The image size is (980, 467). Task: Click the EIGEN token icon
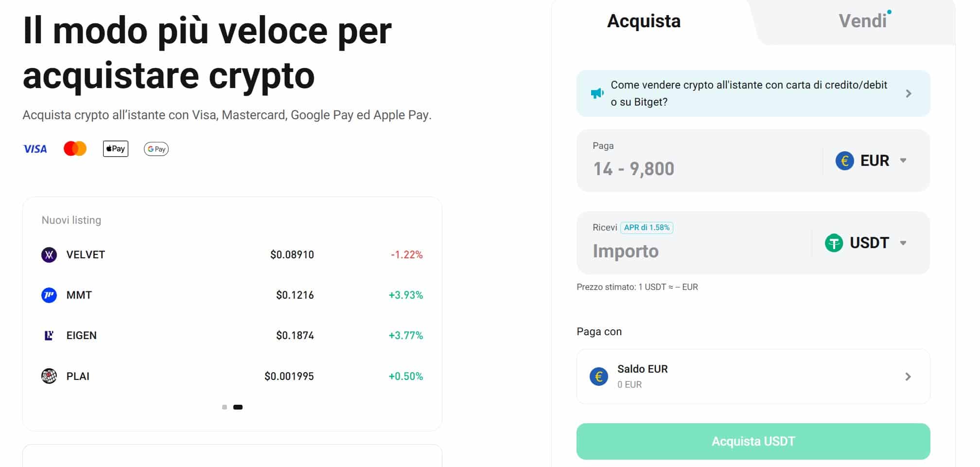pos(49,335)
